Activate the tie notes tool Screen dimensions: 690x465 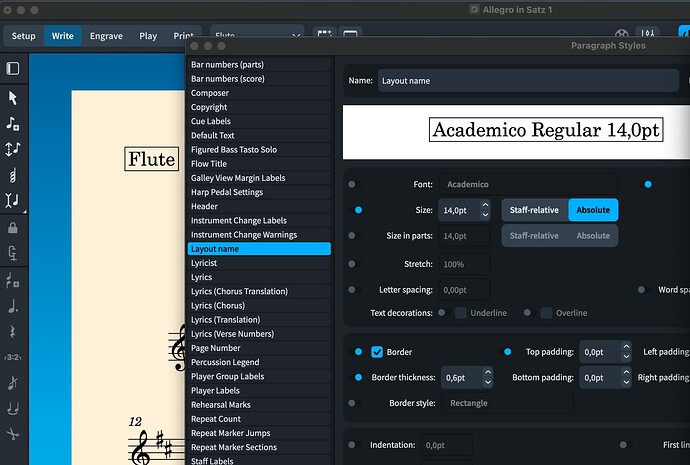pos(13,409)
